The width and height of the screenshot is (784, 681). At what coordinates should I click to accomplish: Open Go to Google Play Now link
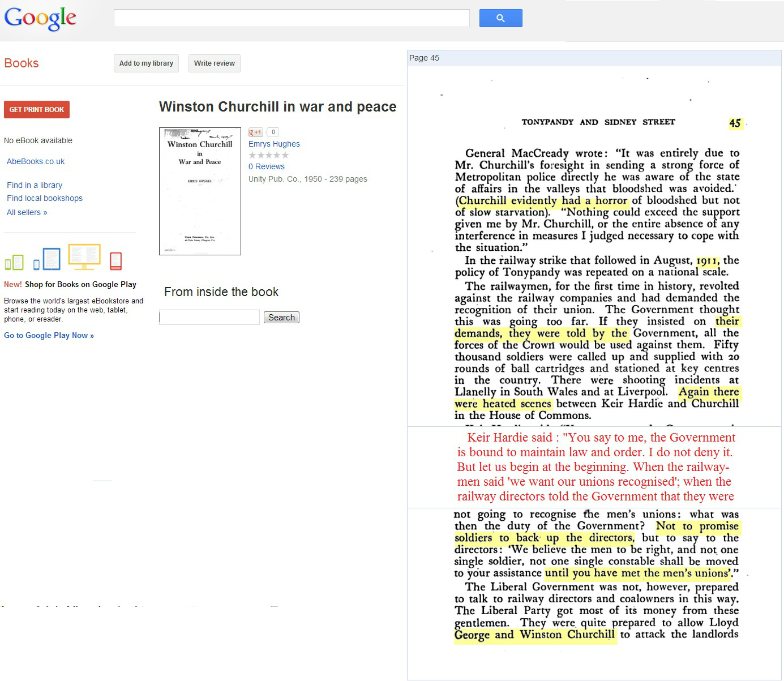coord(49,335)
